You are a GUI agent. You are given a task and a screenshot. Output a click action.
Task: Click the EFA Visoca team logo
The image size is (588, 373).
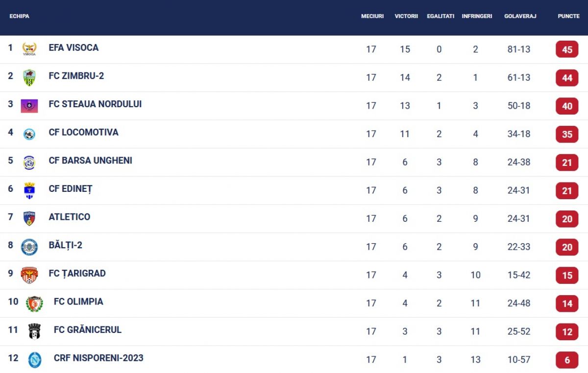[29, 49]
